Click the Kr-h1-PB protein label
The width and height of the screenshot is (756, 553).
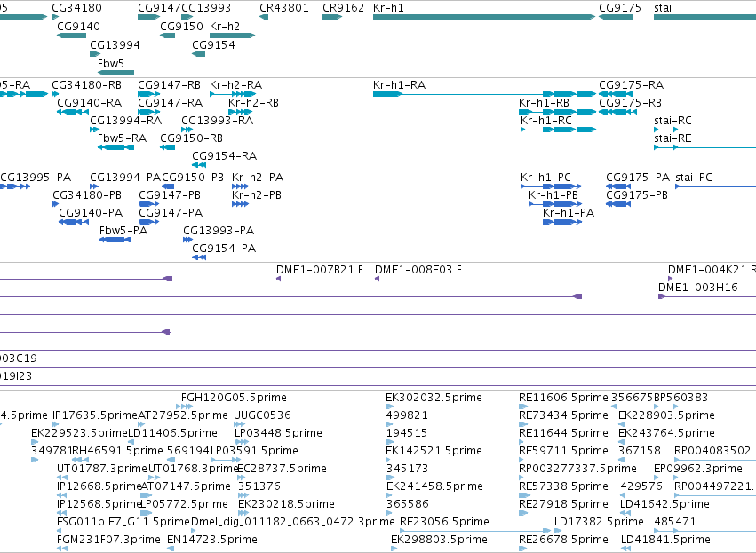[x=553, y=195]
